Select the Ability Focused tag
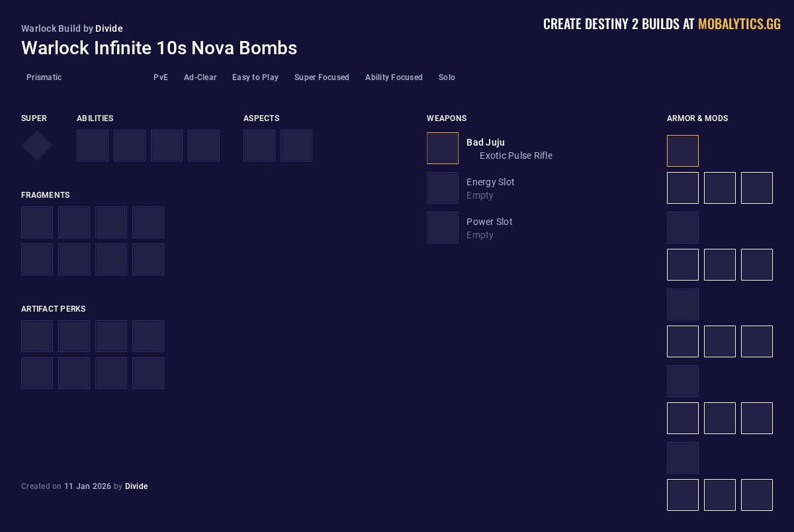 click(394, 77)
